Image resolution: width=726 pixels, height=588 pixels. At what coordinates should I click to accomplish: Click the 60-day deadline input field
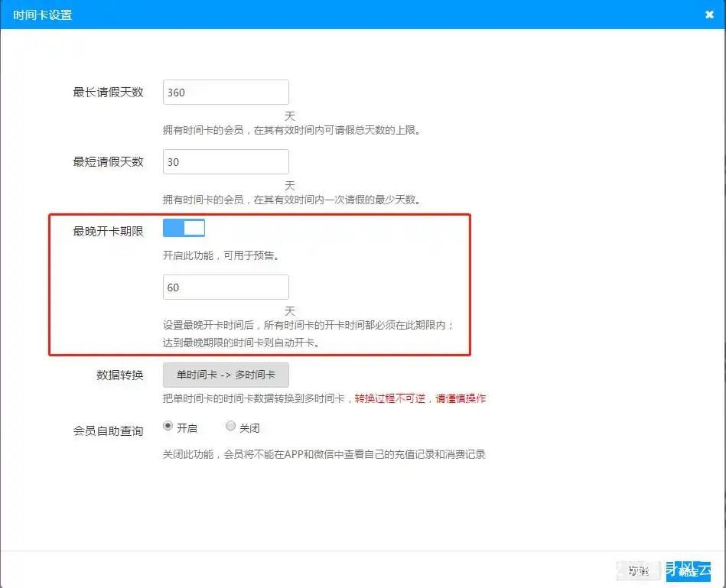226,287
